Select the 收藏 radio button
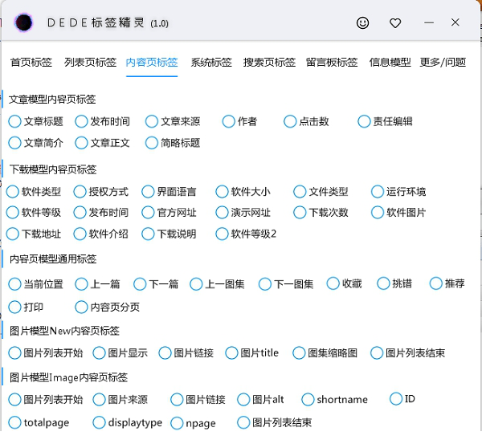The image size is (482, 448). 333,283
